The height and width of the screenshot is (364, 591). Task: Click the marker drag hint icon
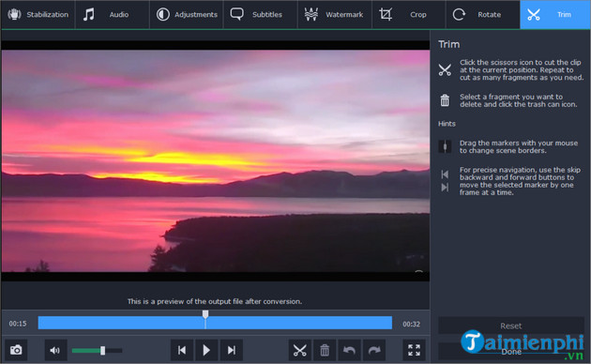(445, 146)
